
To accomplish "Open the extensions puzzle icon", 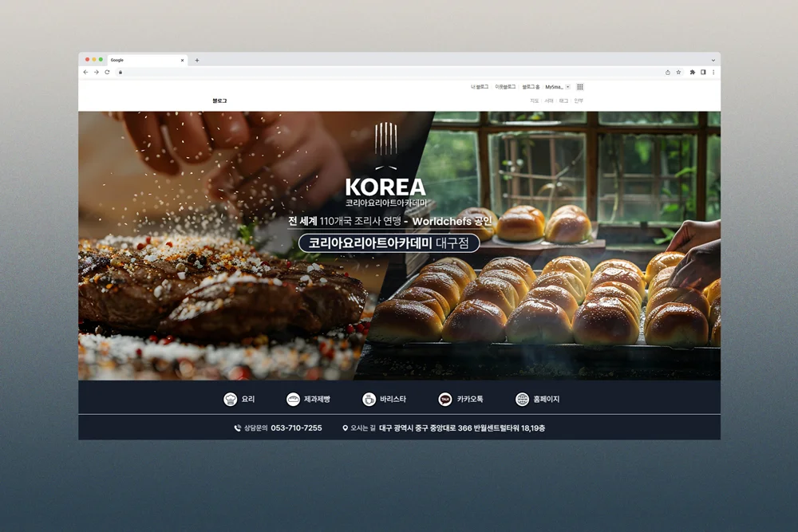I will coord(692,73).
